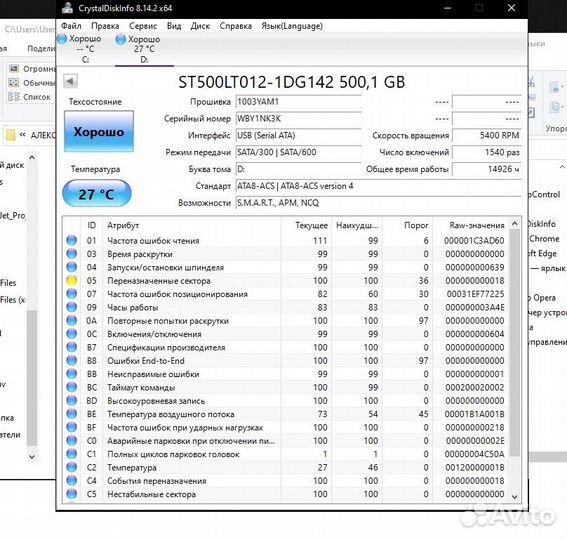Screen dimensions: 567x540
Task: Open the Диск menu
Action: pyautogui.click(x=200, y=26)
